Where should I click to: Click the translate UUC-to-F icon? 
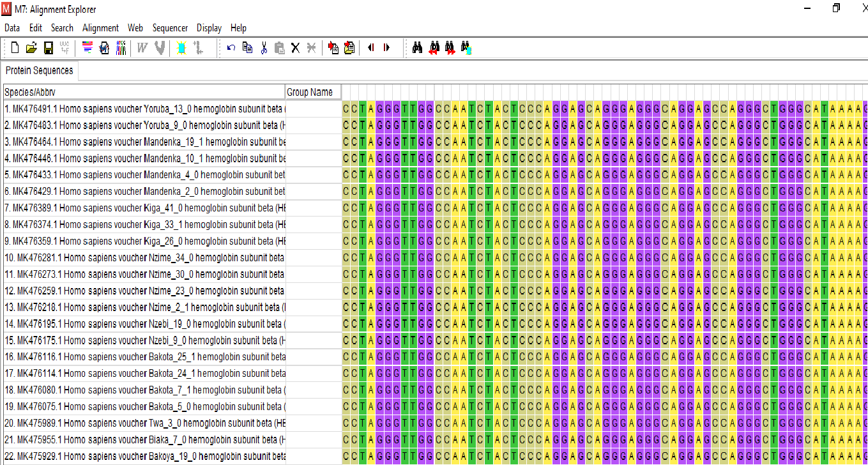[65, 48]
